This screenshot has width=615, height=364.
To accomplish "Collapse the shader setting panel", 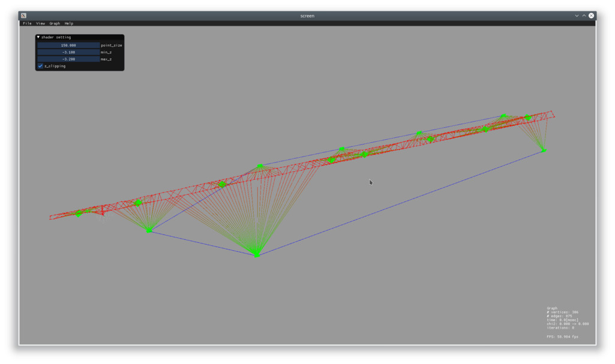I will click(x=38, y=37).
